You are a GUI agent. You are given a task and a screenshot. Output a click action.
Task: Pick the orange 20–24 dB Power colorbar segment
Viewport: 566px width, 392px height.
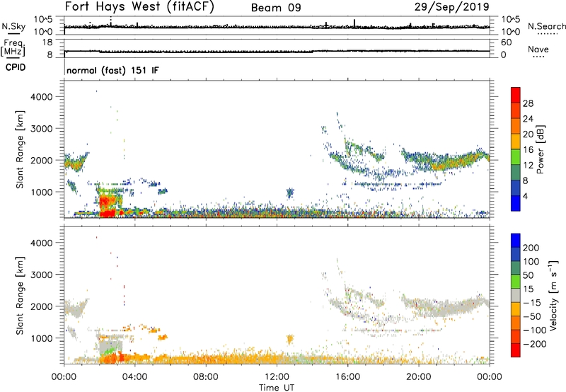(x=516, y=126)
